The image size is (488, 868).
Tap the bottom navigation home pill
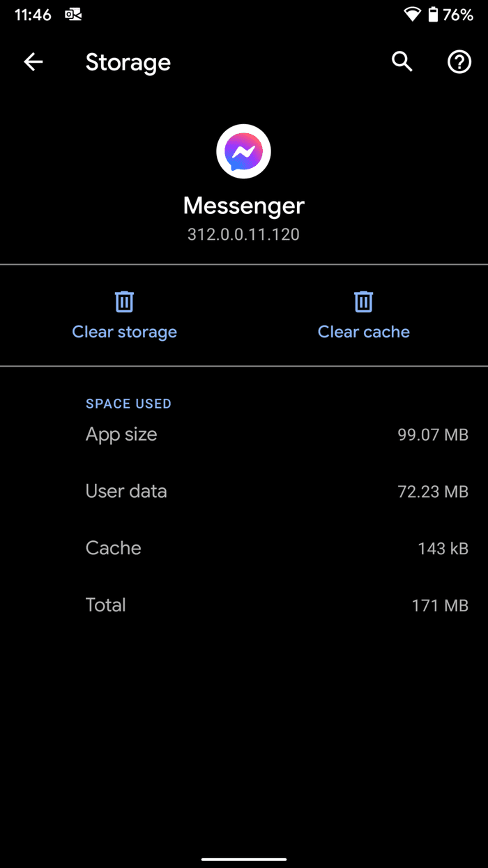pos(244,859)
